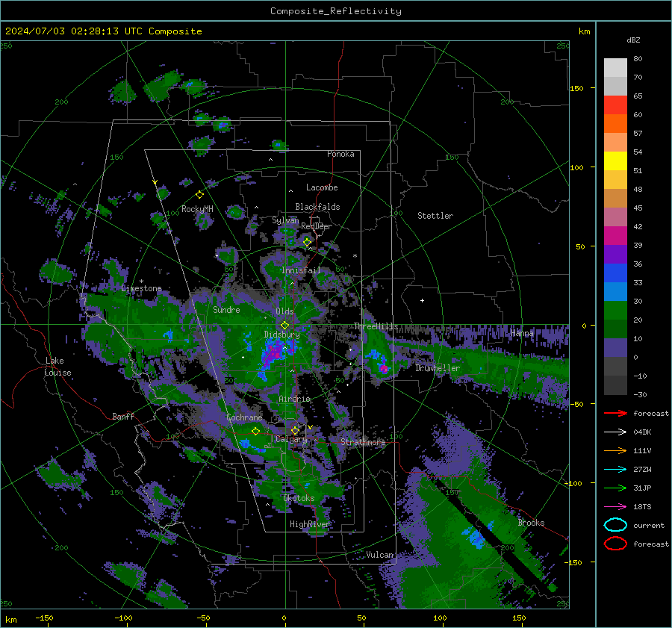
Task: Click the km label at bottom left corner
Action: [10, 620]
